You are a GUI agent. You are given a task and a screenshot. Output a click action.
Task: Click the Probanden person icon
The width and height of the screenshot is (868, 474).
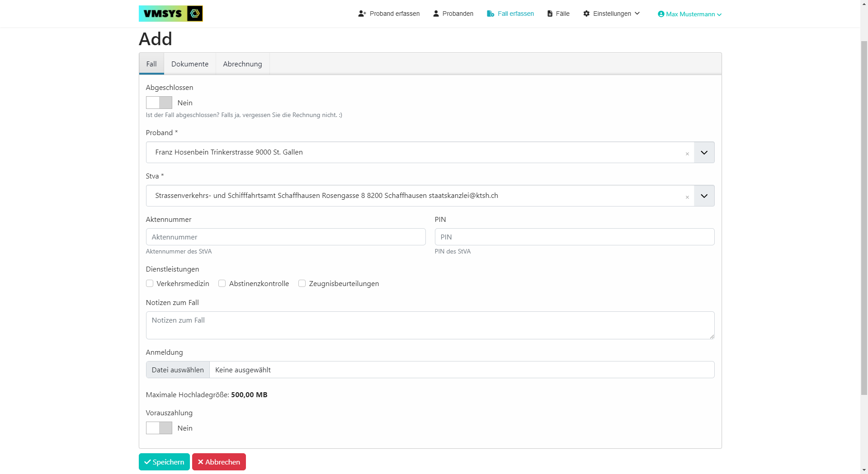pyautogui.click(x=436, y=14)
